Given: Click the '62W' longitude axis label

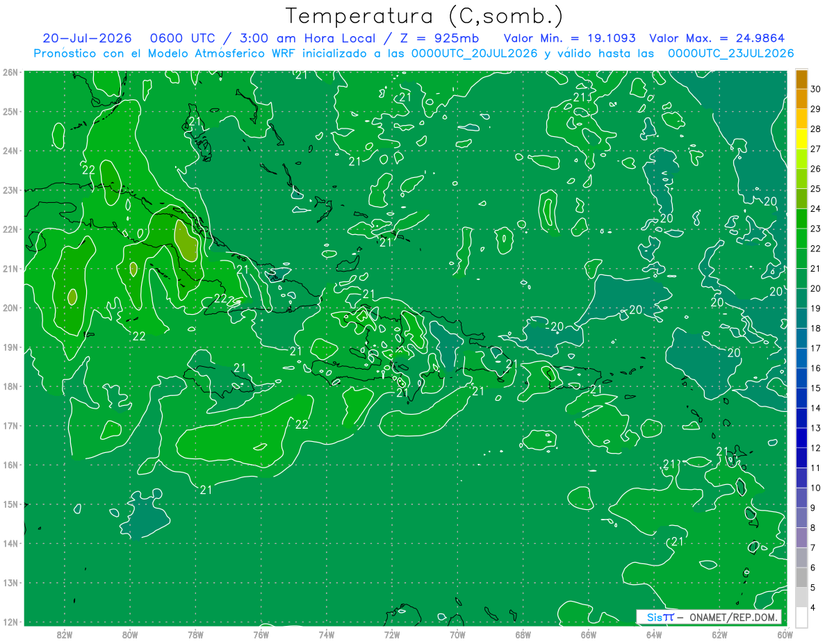Looking at the screenshot, I should 719,634.
